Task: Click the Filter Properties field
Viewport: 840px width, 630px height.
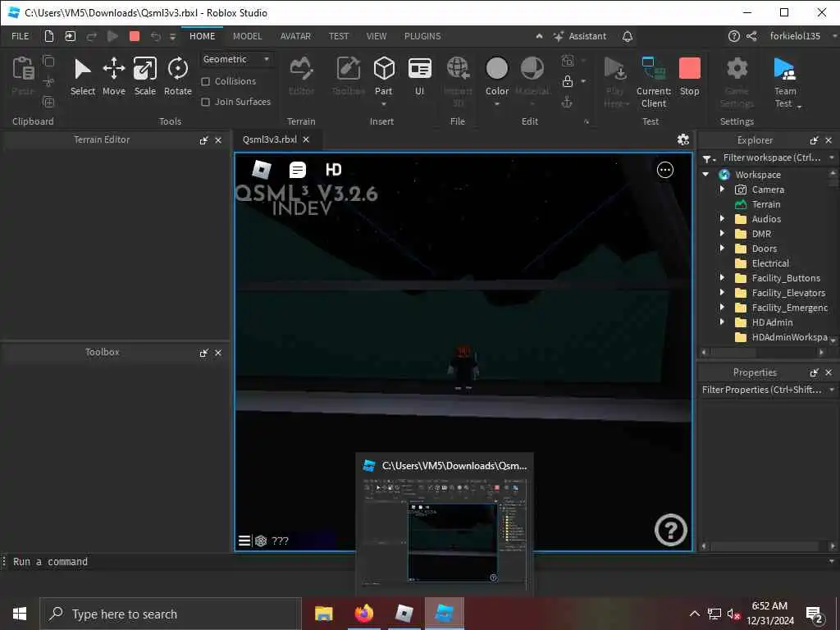Action: pyautogui.click(x=762, y=390)
